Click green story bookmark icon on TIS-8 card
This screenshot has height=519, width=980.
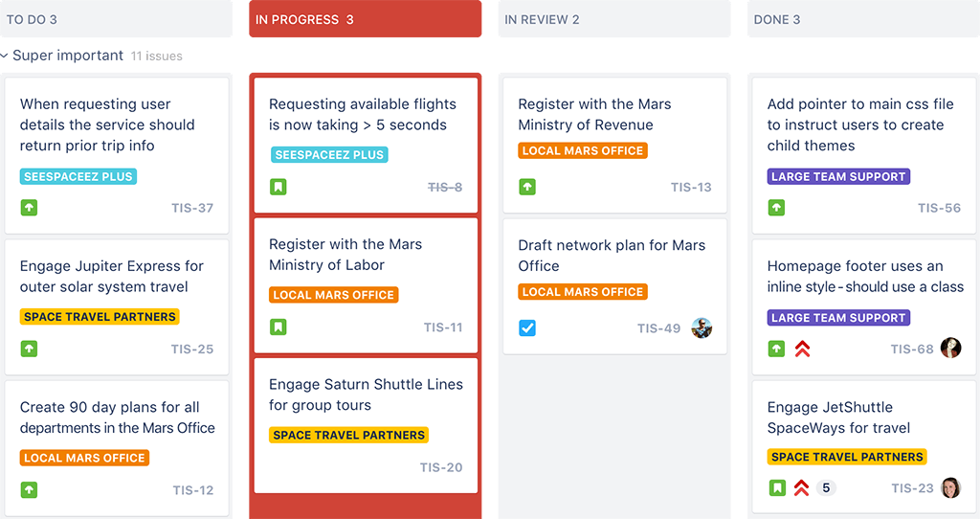click(x=278, y=187)
